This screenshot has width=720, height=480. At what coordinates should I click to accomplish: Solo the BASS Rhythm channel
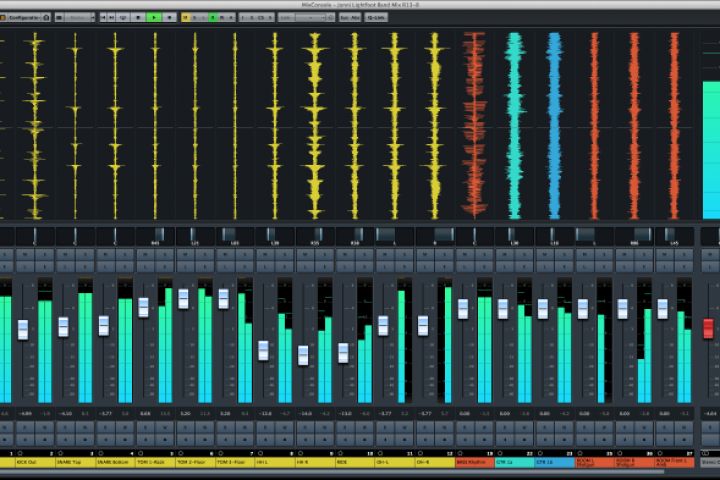[484, 254]
